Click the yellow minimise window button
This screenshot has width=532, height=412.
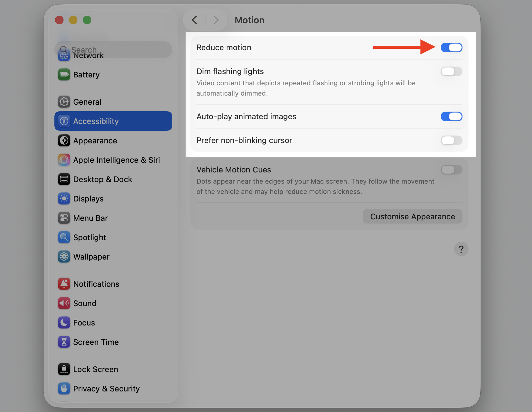(x=73, y=20)
